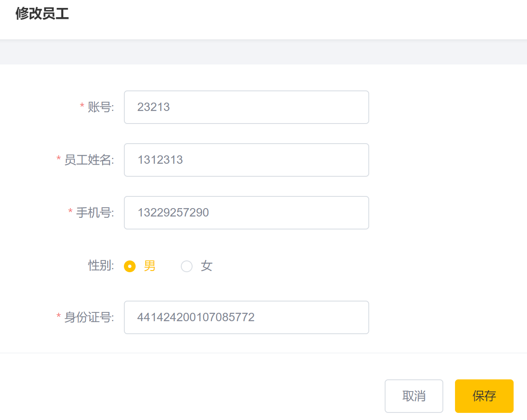Click the 手机号 input field

coord(246,213)
